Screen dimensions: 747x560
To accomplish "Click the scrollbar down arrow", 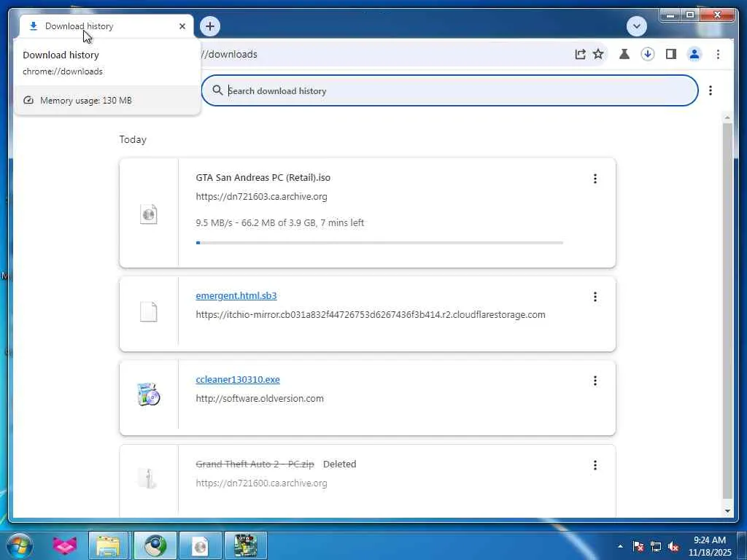I will click(x=727, y=511).
